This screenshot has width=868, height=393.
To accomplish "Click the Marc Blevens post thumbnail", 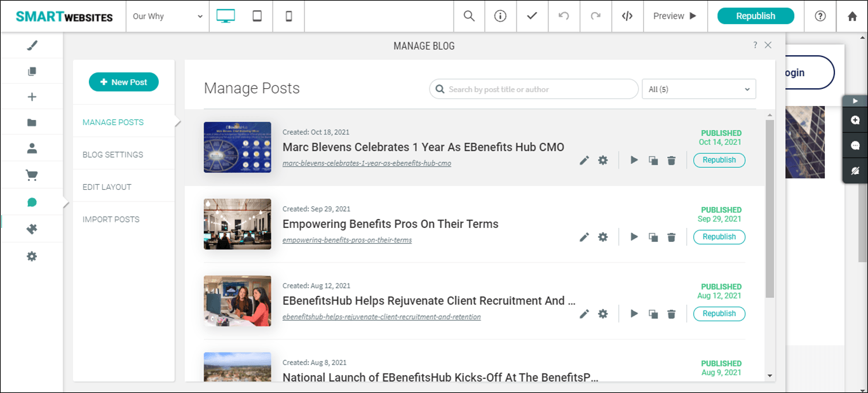I will [x=238, y=147].
